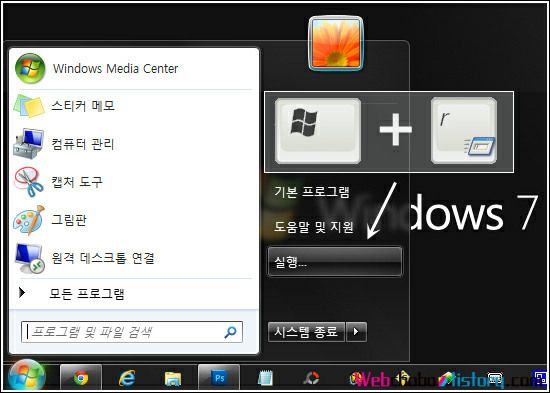Launch Internet Explorer from taskbar
Viewport: 550px width, 393px height.
[x=127, y=378]
